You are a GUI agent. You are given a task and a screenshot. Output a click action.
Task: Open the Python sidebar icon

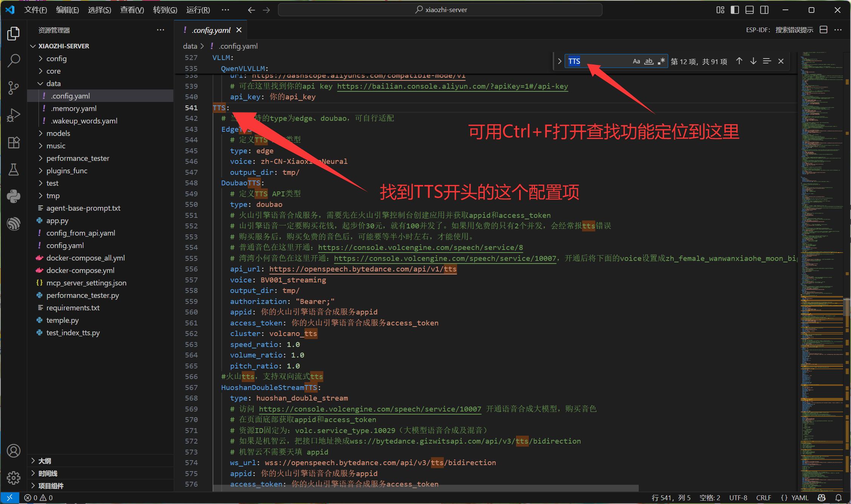(x=14, y=196)
